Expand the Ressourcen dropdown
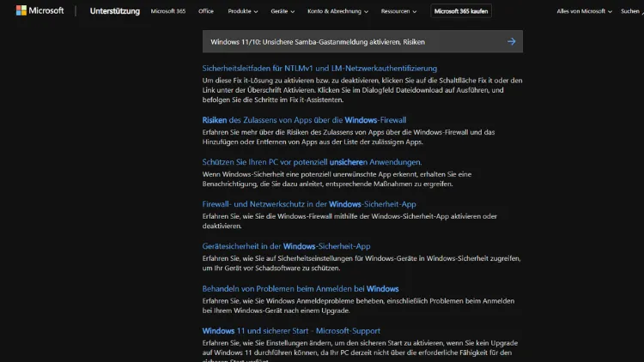644x362 pixels. tap(398, 11)
